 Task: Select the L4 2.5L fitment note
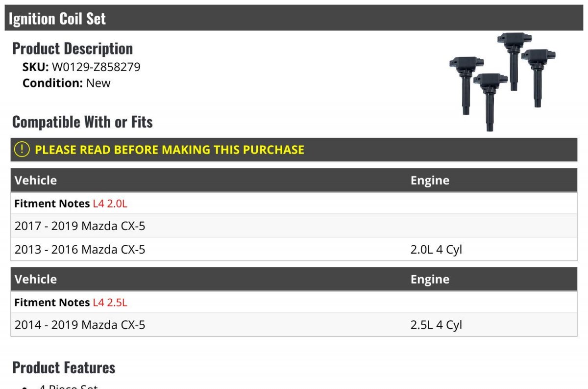point(110,303)
